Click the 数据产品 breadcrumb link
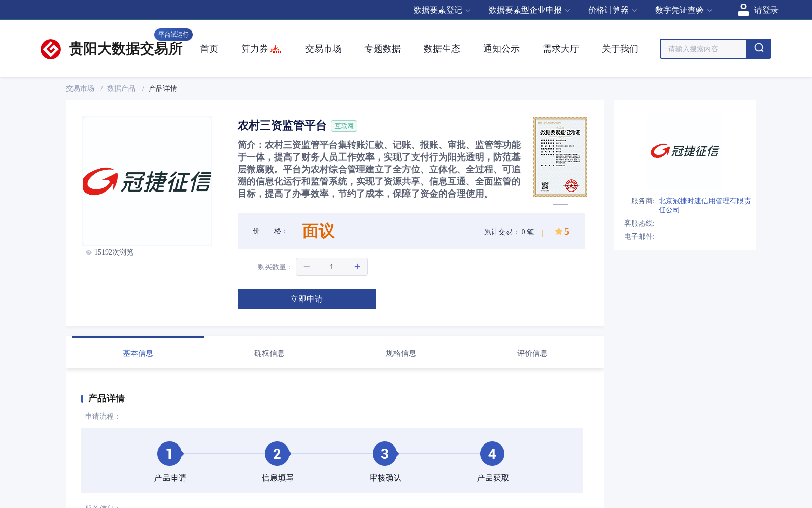The height and width of the screenshot is (508, 812). (x=121, y=88)
